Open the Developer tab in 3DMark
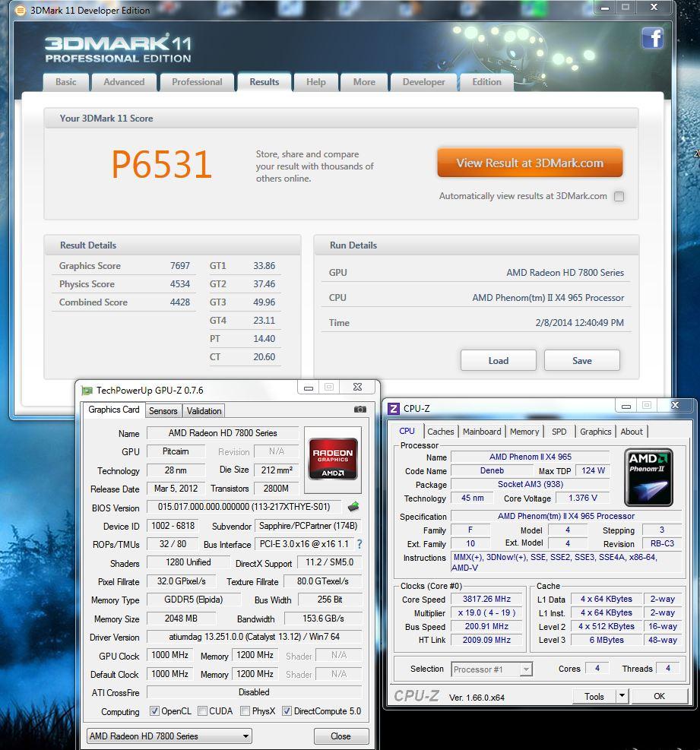 (424, 82)
